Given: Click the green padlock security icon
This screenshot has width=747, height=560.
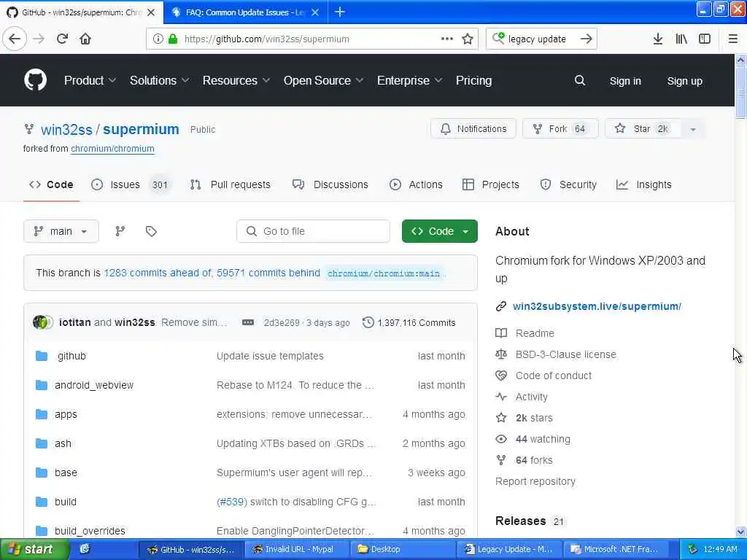Looking at the screenshot, I should click(x=174, y=39).
